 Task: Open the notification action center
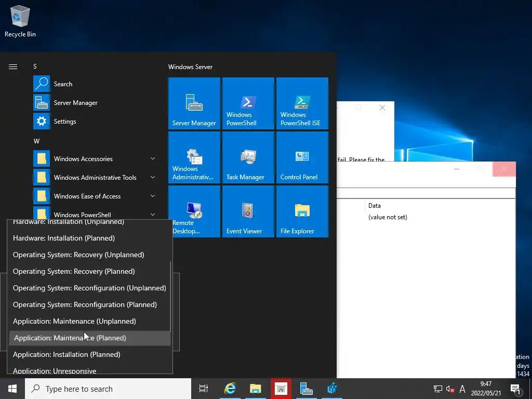(515, 389)
